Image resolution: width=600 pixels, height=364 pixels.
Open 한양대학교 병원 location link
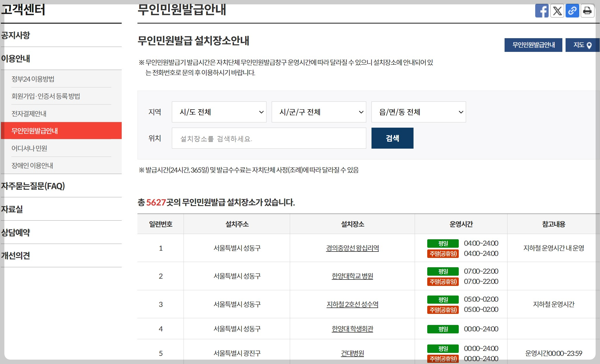coord(352,276)
